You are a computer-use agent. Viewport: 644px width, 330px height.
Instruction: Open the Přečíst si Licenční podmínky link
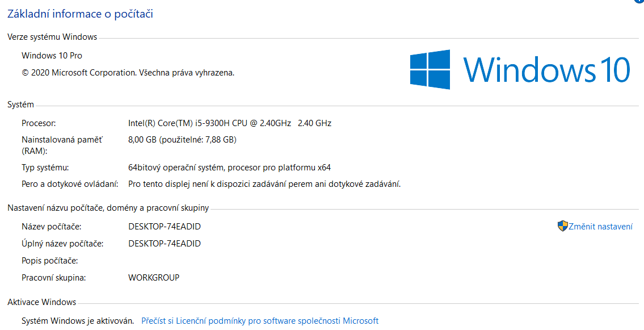259,321
